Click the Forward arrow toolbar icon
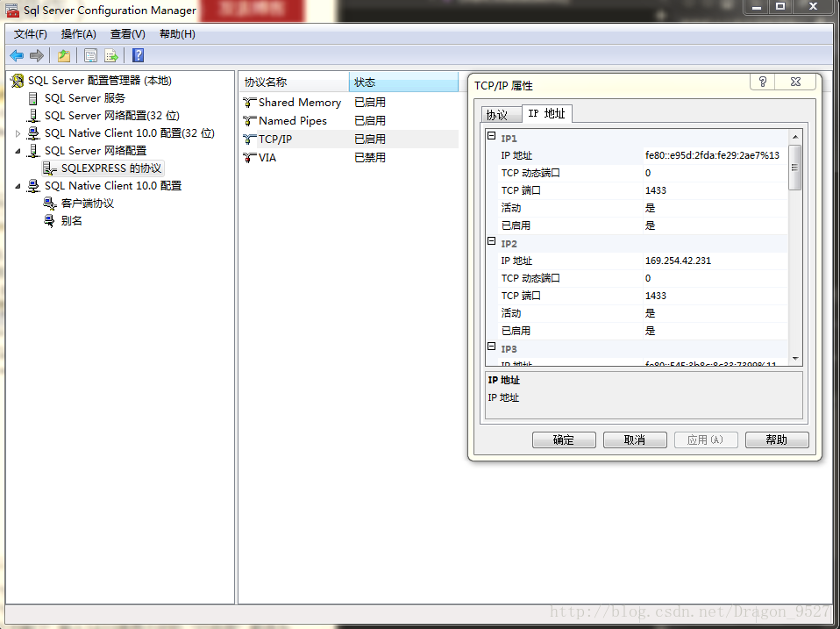The image size is (840, 629). [x=37, y=55]
